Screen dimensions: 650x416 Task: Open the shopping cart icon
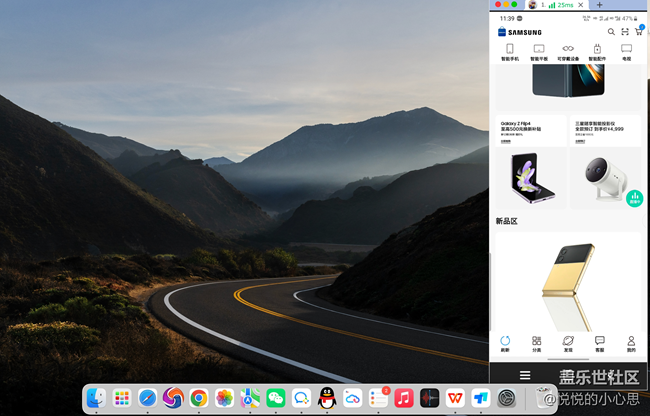pyautogui.click(x=638, y=32)
